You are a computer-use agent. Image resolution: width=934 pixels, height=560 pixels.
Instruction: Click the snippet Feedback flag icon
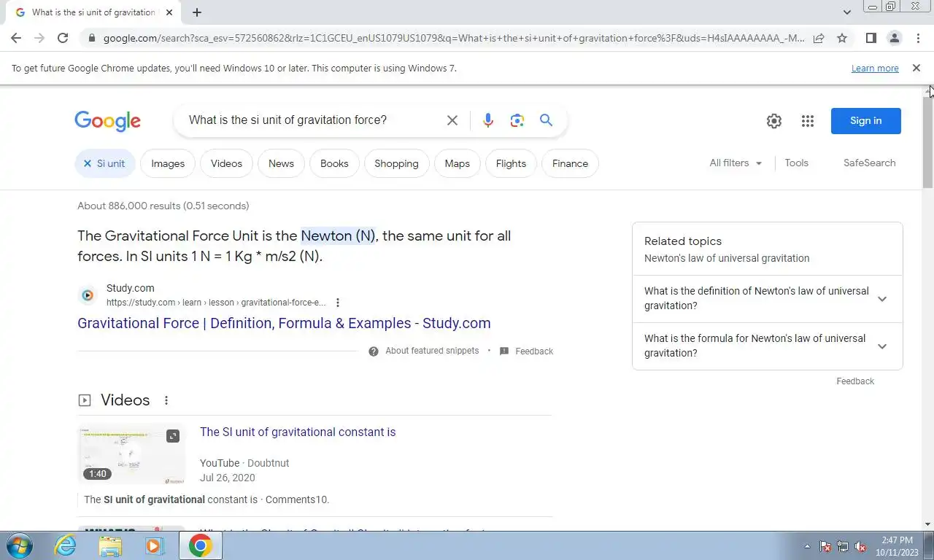click(504, 351)
